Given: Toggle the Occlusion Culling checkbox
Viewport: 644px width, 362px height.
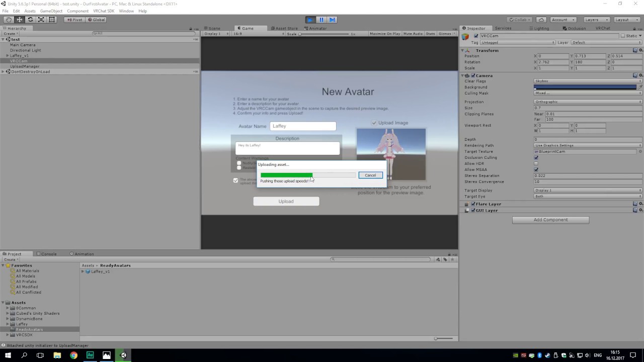Looking at the screenshot, I should [x=536, y=157].
